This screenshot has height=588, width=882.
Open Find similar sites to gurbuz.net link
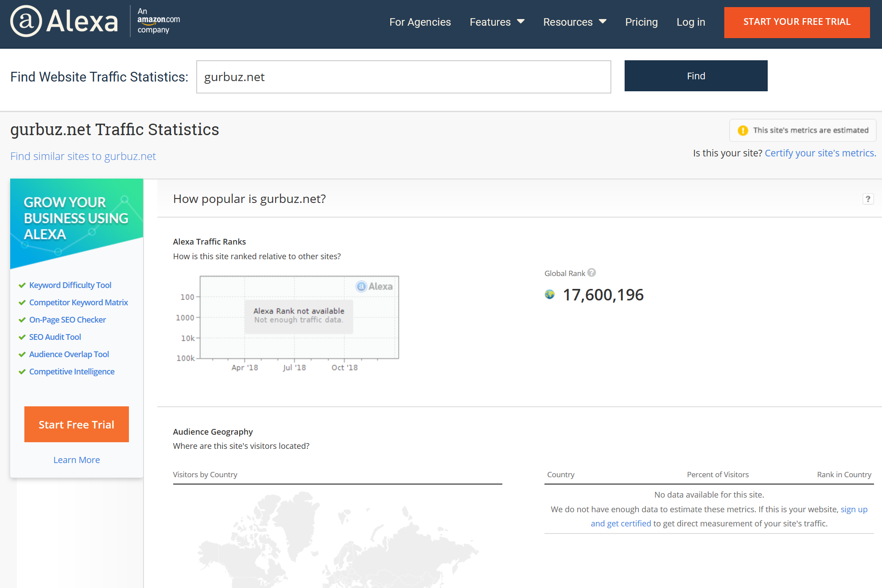[x=83, y=156]
